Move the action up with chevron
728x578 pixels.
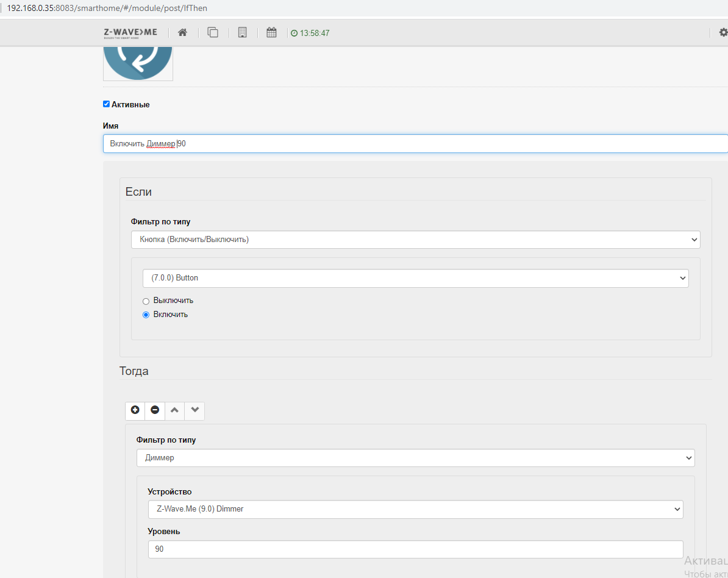point(174,410)
